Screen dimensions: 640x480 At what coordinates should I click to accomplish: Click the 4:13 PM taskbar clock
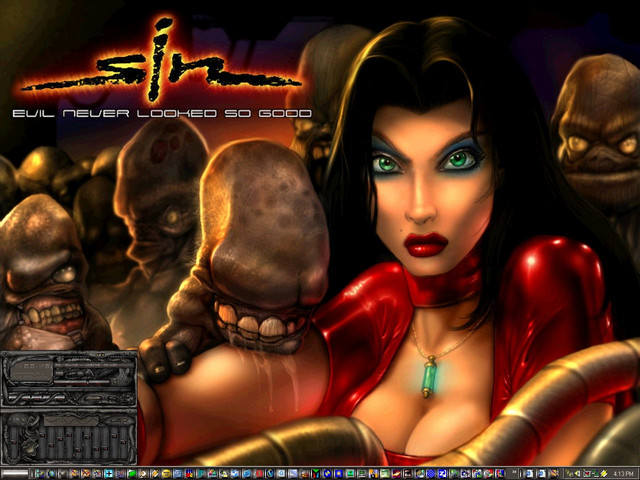click(x=623, y=474)
